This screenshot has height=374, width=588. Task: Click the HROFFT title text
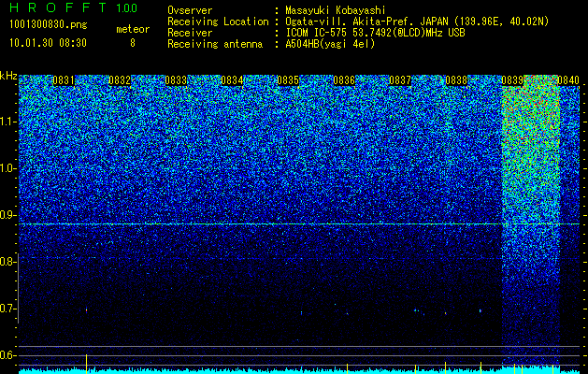(x=58, y=7)
